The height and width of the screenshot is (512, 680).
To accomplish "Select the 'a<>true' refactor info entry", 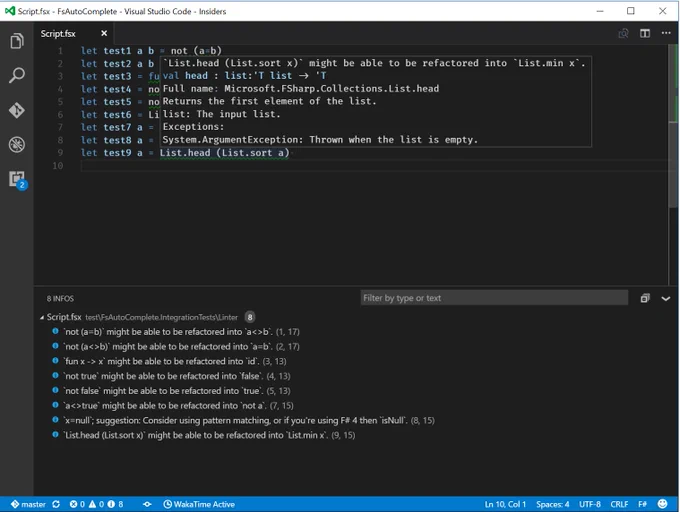I will pos(178,405).
